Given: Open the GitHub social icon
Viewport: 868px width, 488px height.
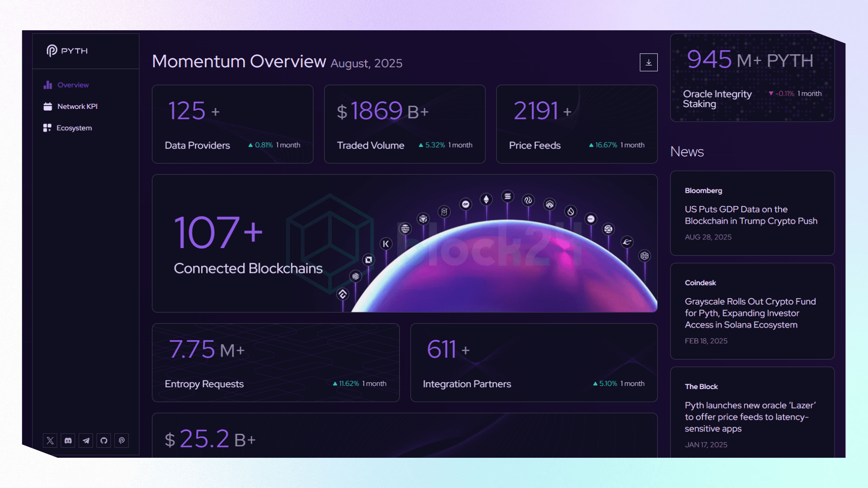Looking at the screenshot, I should 104,441.
